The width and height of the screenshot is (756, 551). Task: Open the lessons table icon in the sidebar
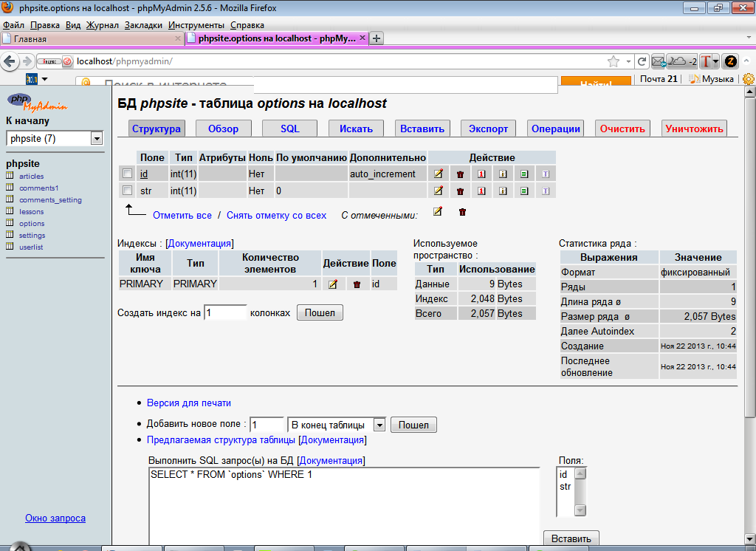(10, 211)
